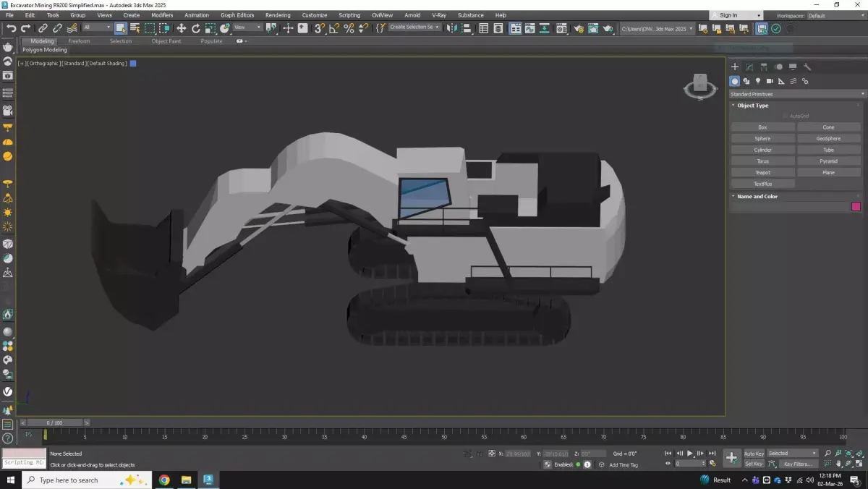Click the Box primitive button
This screenshot has height=489, width=868.
coord(762,127)
